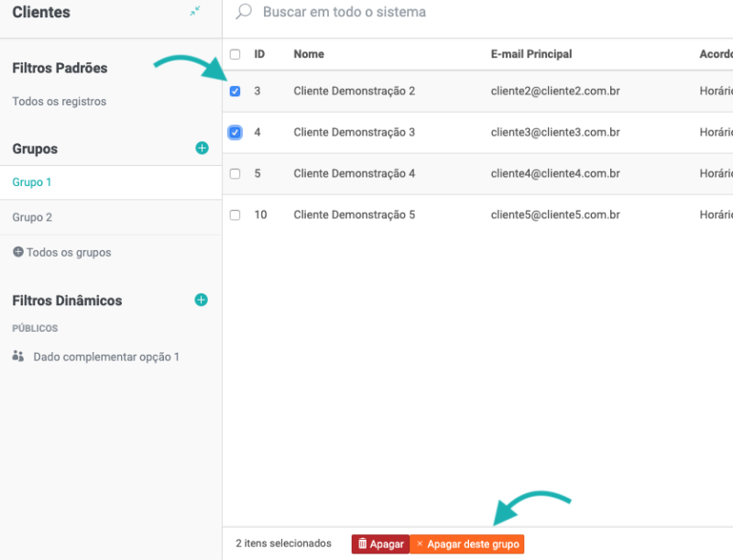Uncheck Cliente Demonstração 2 checkbox
The image size is (733, 560).
235,92
